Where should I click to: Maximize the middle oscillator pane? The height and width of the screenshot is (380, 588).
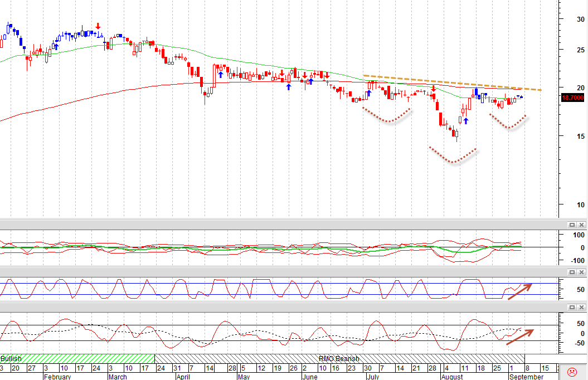(572, 272)
